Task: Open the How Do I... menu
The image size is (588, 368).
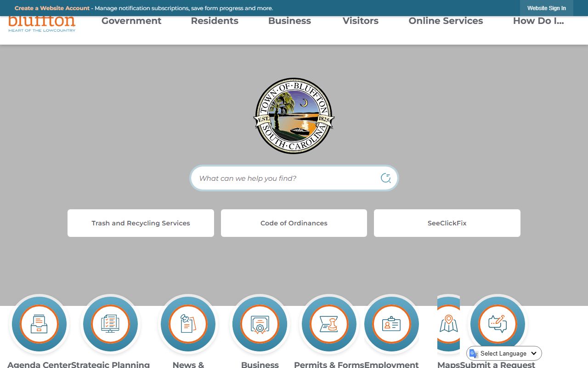Action: pos(538,21)
